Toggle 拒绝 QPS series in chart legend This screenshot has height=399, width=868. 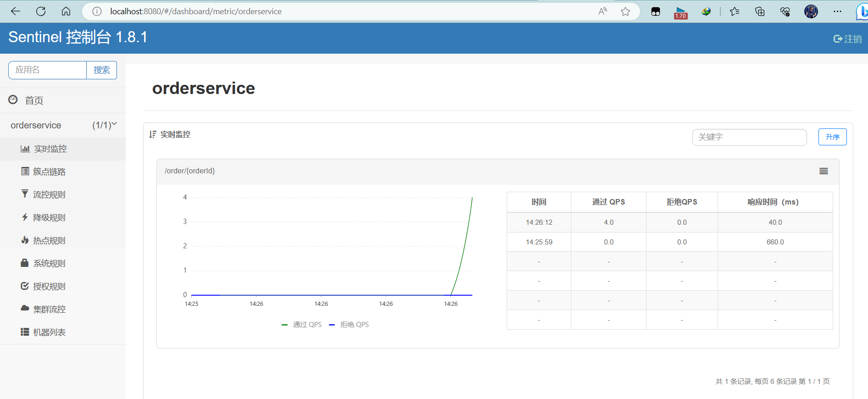[x=349, y=325]
